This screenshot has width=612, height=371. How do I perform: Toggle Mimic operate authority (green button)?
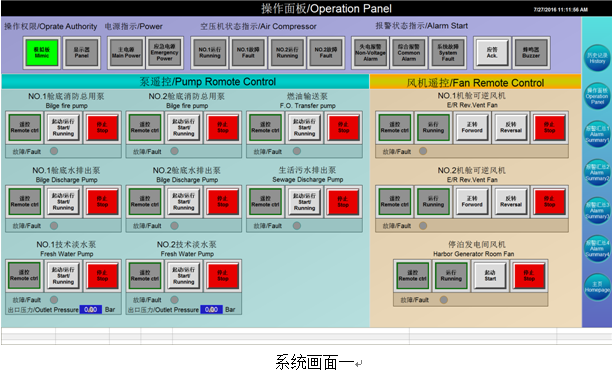(42, 53)
